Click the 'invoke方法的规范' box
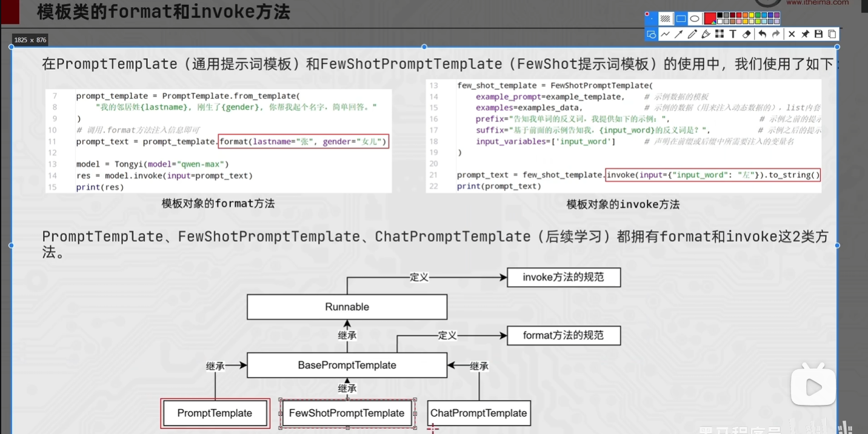868x434 pixels. [564, 277]
